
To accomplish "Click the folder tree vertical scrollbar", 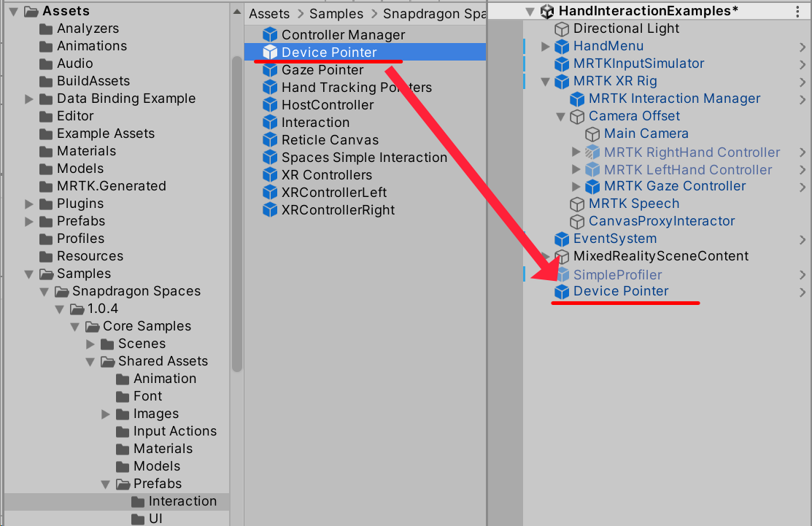I will click(237, 213).
